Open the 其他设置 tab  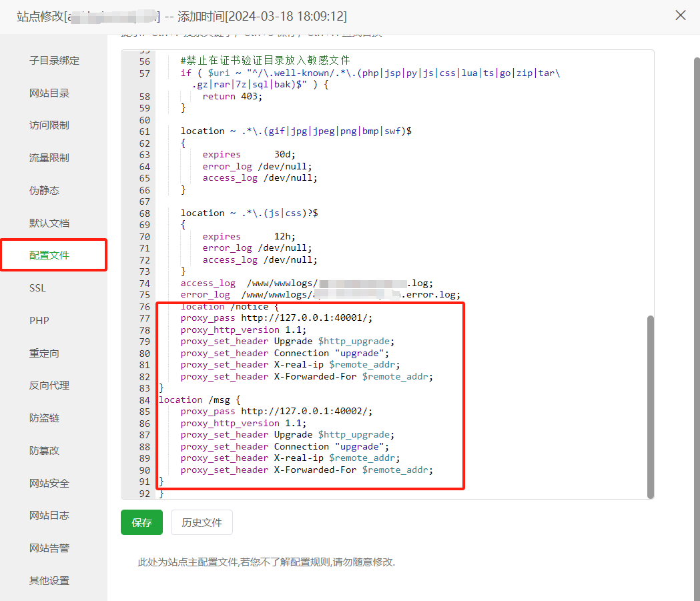(49, 581)
